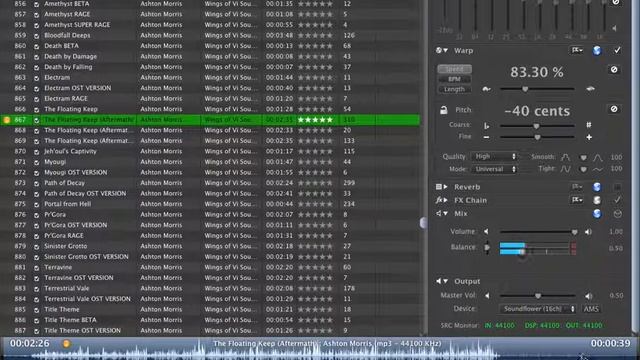
Task: Collapse the Warp section
Action: 445,50
